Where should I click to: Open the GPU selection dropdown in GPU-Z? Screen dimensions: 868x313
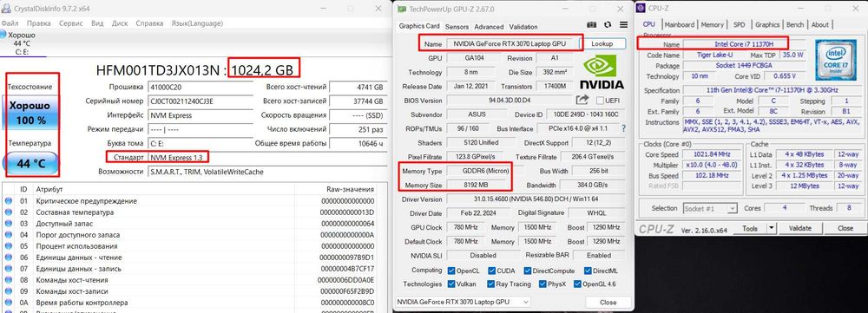(x=463, y=302)
